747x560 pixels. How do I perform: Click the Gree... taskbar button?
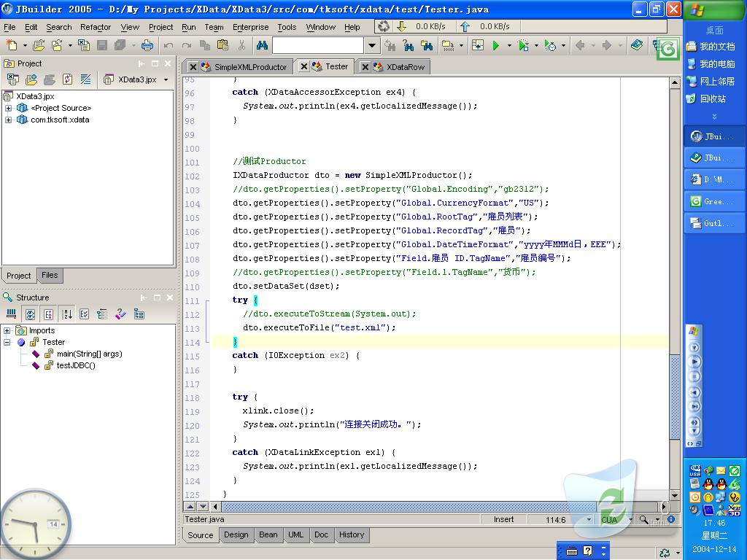(x=713, y=201)
